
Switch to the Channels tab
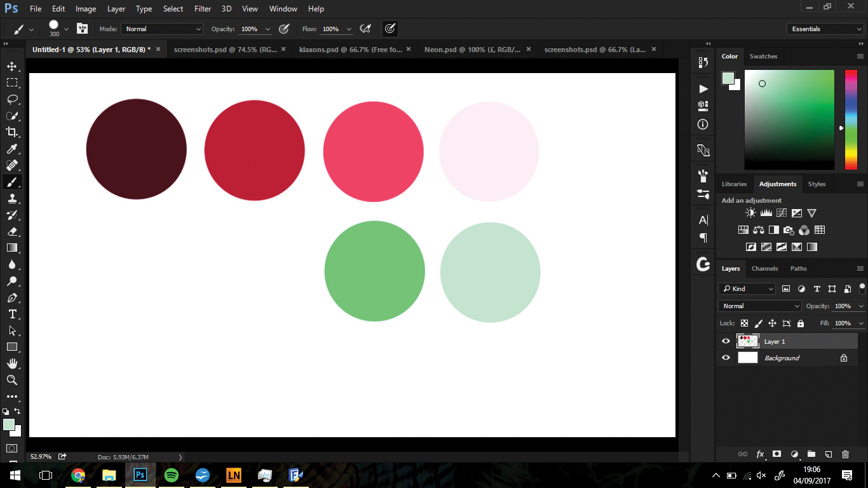[x=764, y=268]
